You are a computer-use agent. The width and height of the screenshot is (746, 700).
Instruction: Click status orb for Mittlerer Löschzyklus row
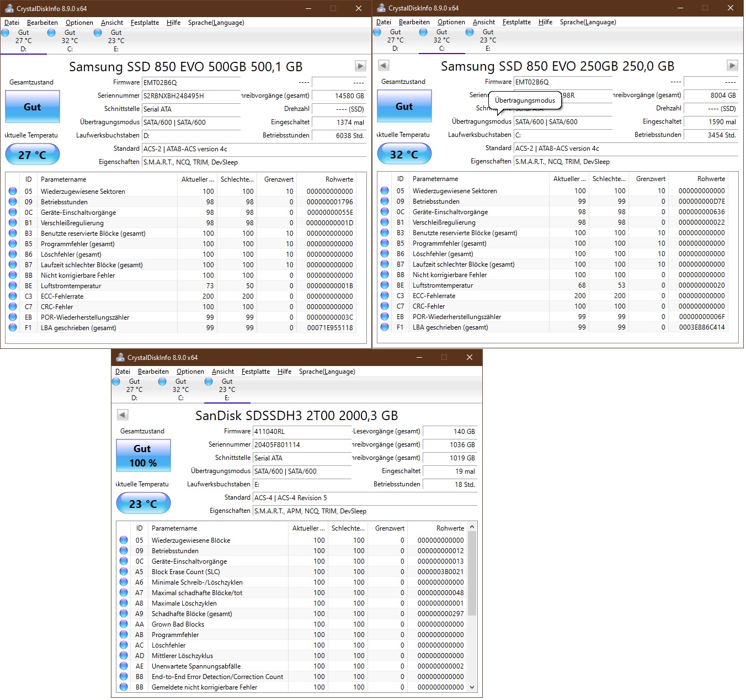pyautogui.click(x=124, y=656)
